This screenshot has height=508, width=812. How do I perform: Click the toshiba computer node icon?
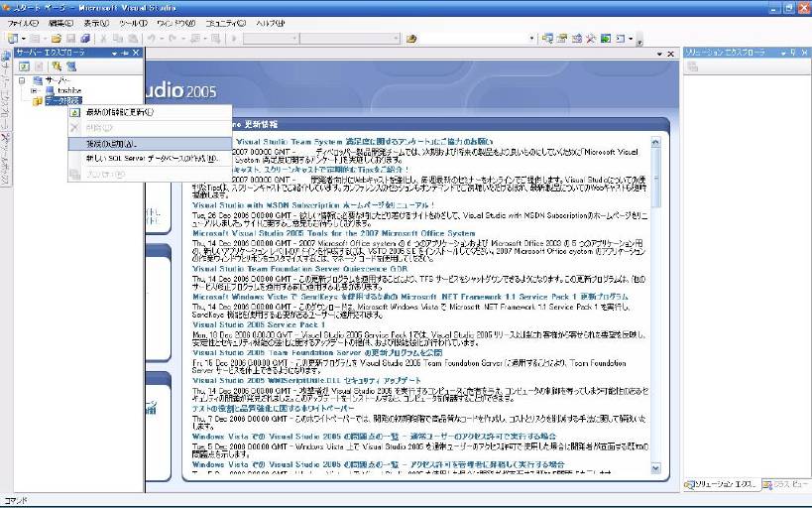coord(50,90)
